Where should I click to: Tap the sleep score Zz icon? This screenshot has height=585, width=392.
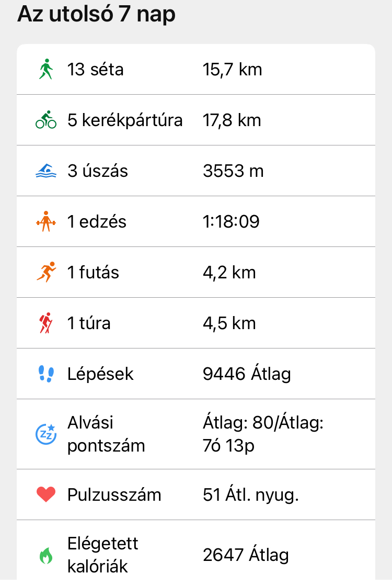(46, 434)
